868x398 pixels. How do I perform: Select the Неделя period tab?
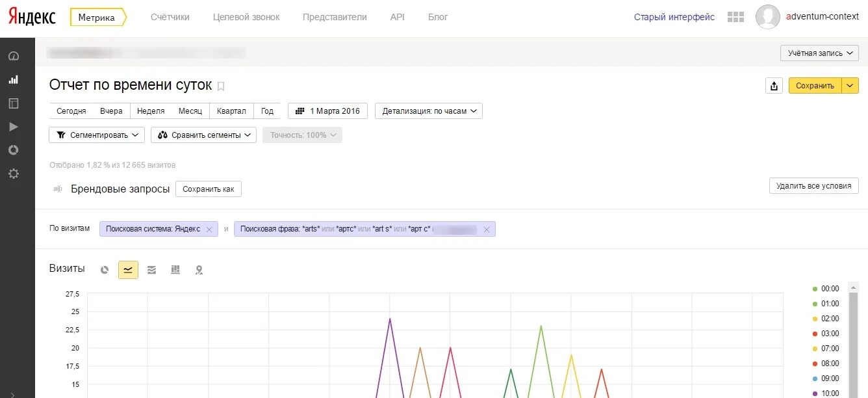pyautogui.click(x=151, y=111)
